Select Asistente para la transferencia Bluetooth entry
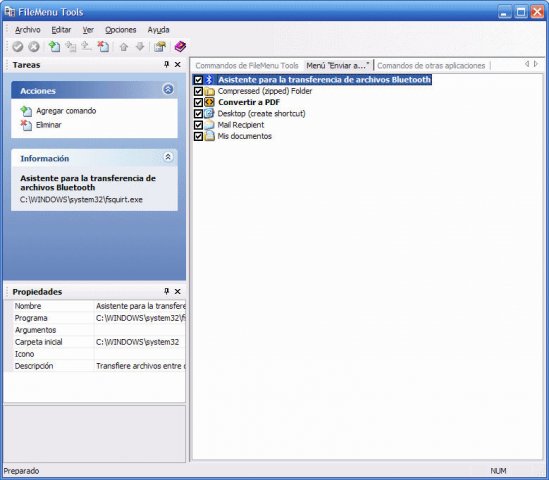Viewport: 549px width, 480px height. (x=324, y=80)
